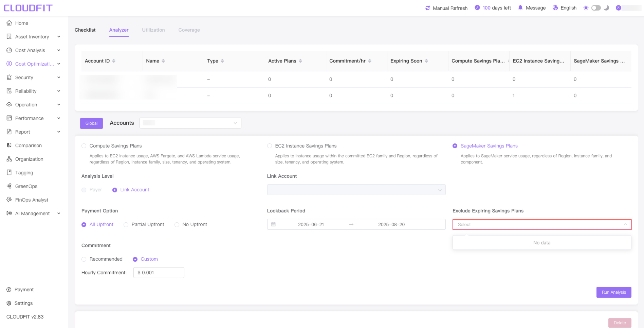Viewport: 644px width, 328px height.
Task: Click the AI Management sidebar icon
Action: click(x=9, y=213)
